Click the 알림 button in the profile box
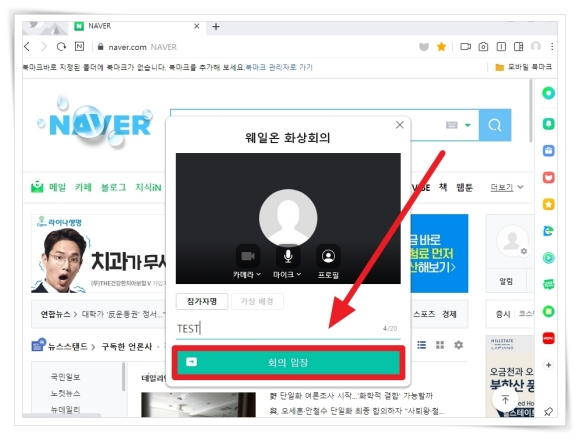This screenshot has height=440, width=580. [x=506, y=281]
